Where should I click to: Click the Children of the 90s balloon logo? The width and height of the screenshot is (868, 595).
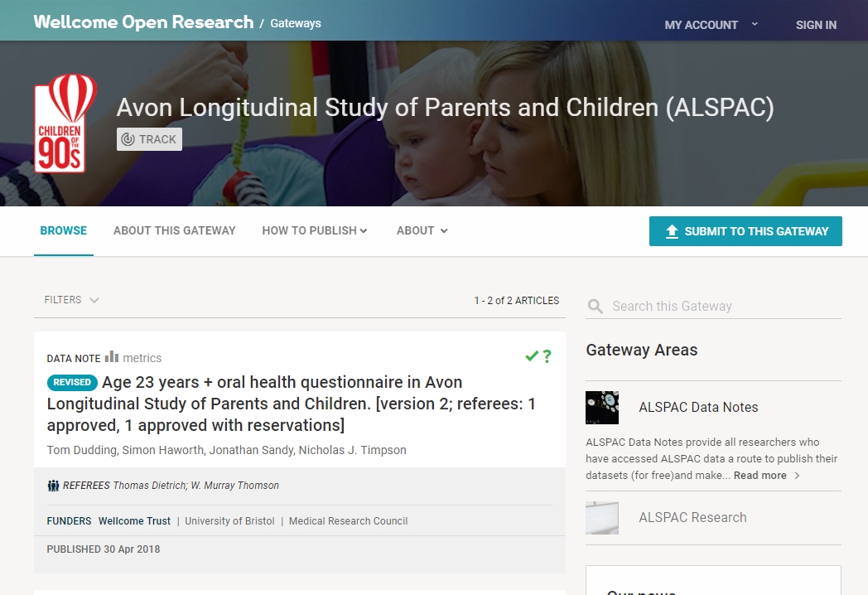coord(65,123)
